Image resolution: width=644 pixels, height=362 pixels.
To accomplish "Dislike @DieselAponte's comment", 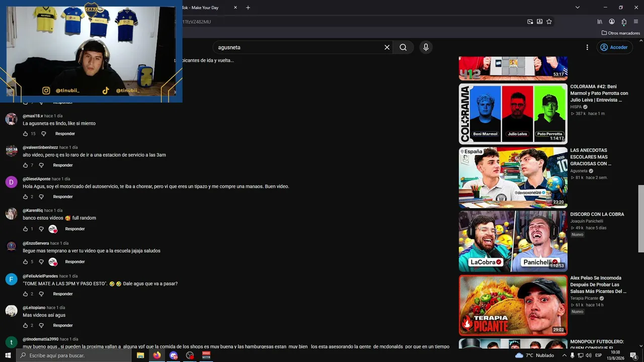I will pyautogui.click(x=41, y=197).
